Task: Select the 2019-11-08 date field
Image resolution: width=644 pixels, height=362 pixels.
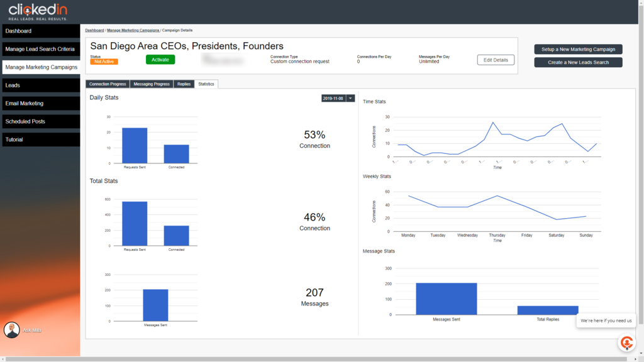Action: [333, 99]
